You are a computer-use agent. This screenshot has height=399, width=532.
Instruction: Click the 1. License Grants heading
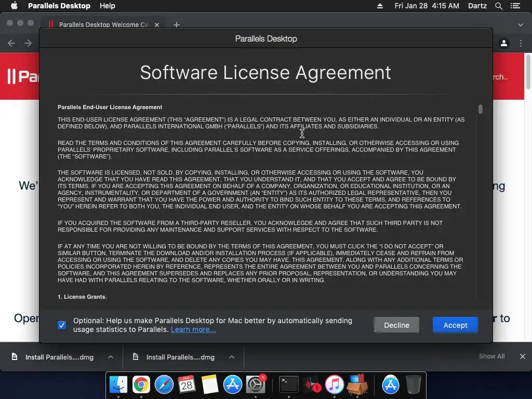(82, 297)
